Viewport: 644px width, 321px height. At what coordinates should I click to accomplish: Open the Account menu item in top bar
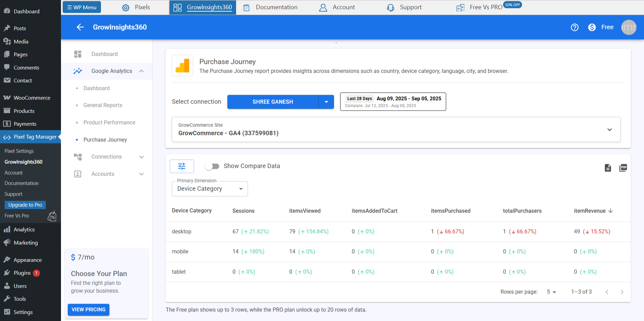pyautogui.click(x=344, y=7)
